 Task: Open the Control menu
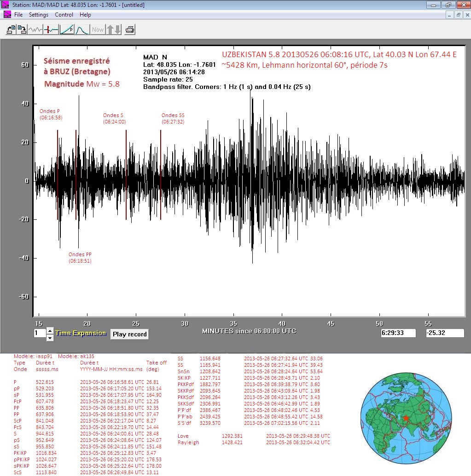coord(64,15)
